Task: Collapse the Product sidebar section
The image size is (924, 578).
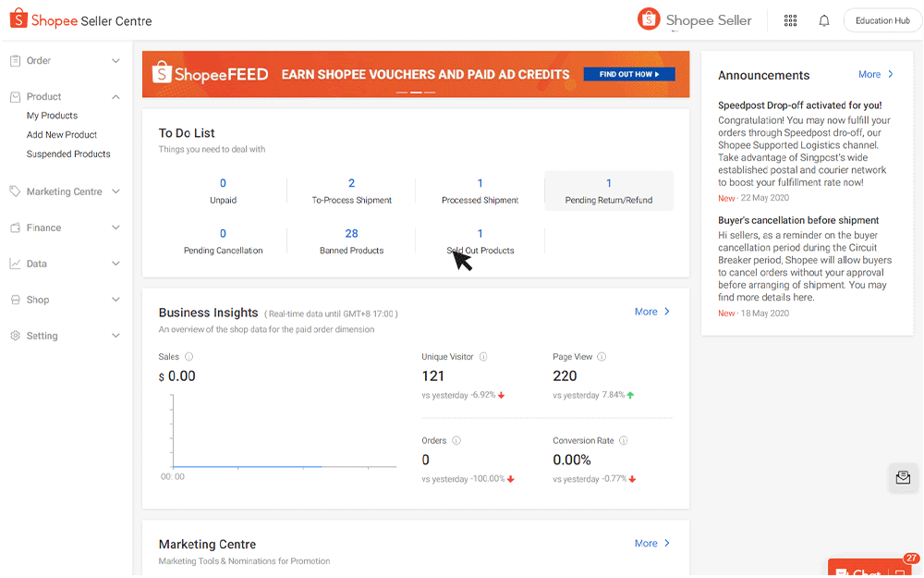Action: point(115,97)
